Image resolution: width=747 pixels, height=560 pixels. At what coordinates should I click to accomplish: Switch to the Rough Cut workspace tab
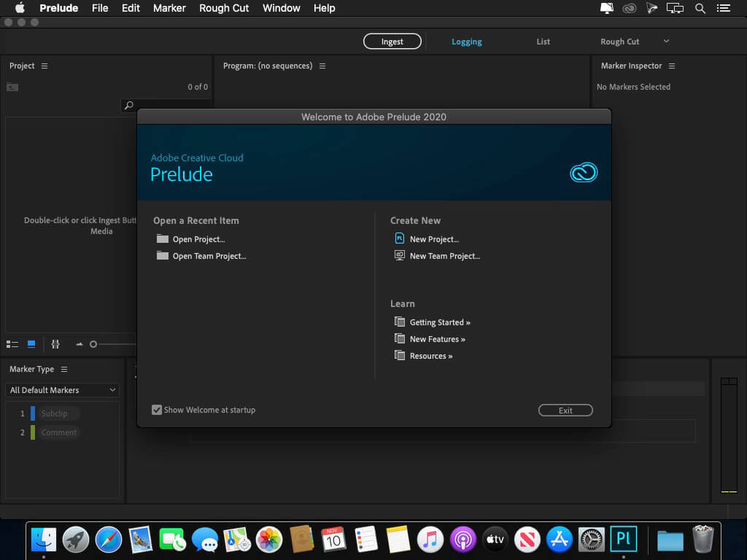click(x=619, y=42)
